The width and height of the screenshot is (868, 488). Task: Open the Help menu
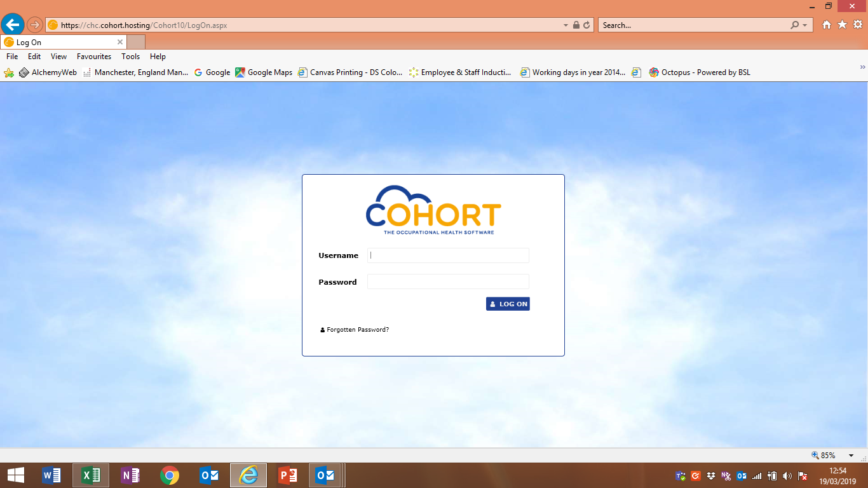[158, 57]
